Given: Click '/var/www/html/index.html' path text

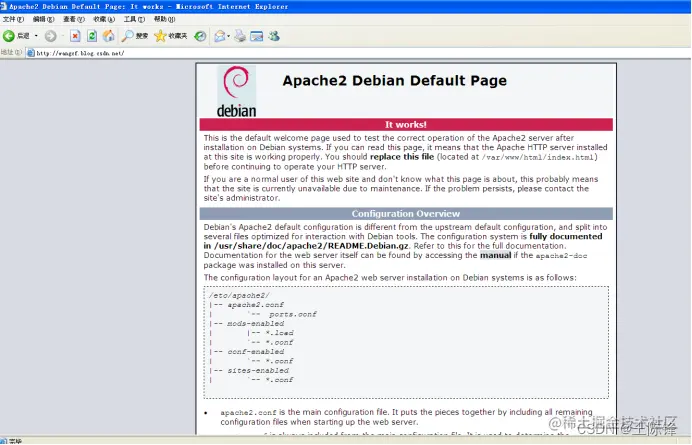Looking at the screenshot, I should coord(538,157).
